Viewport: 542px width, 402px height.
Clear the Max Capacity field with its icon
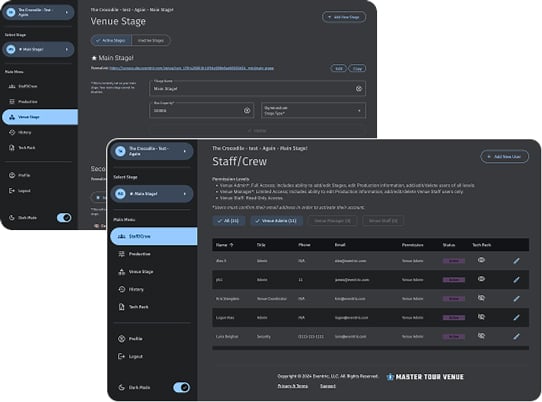247,110
